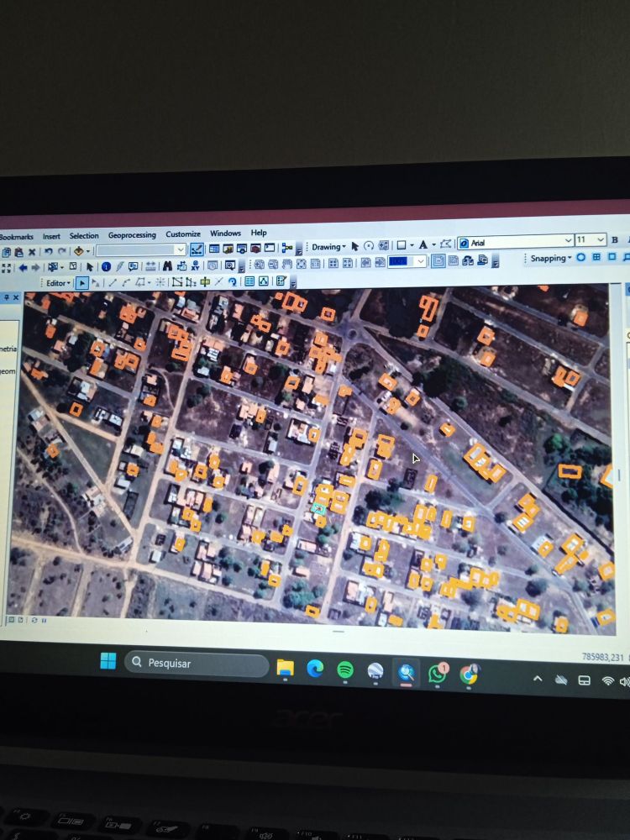
Task: Open the map scale combo box
Action: click(141, 250)
